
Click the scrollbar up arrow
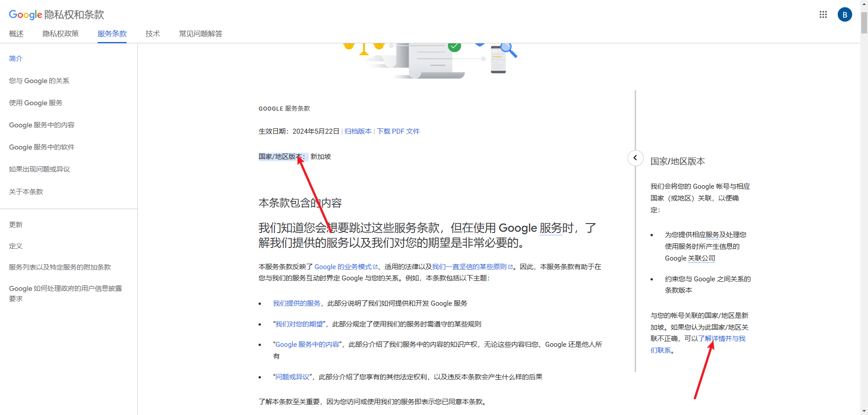pos(864,4)
